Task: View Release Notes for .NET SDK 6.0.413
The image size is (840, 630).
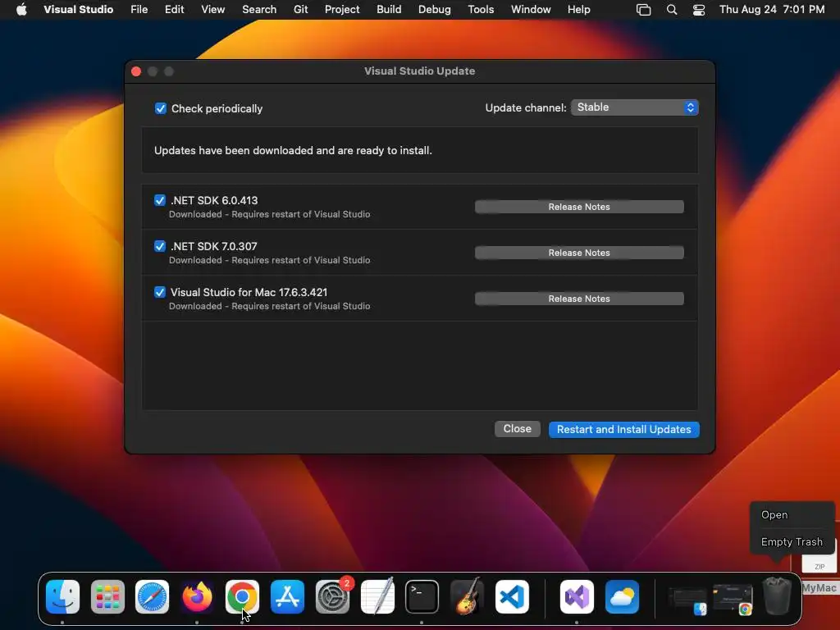Action: [x=579, y=207]
